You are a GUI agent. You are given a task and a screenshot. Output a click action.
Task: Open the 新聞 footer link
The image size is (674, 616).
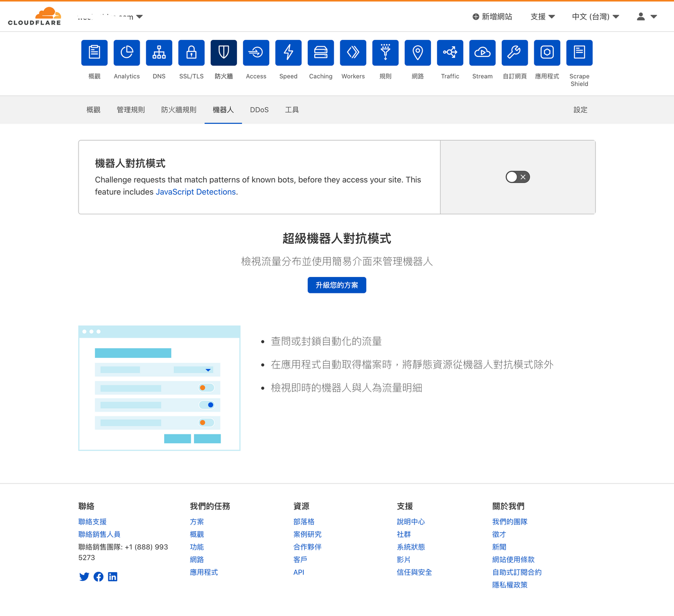coord(499,547)
